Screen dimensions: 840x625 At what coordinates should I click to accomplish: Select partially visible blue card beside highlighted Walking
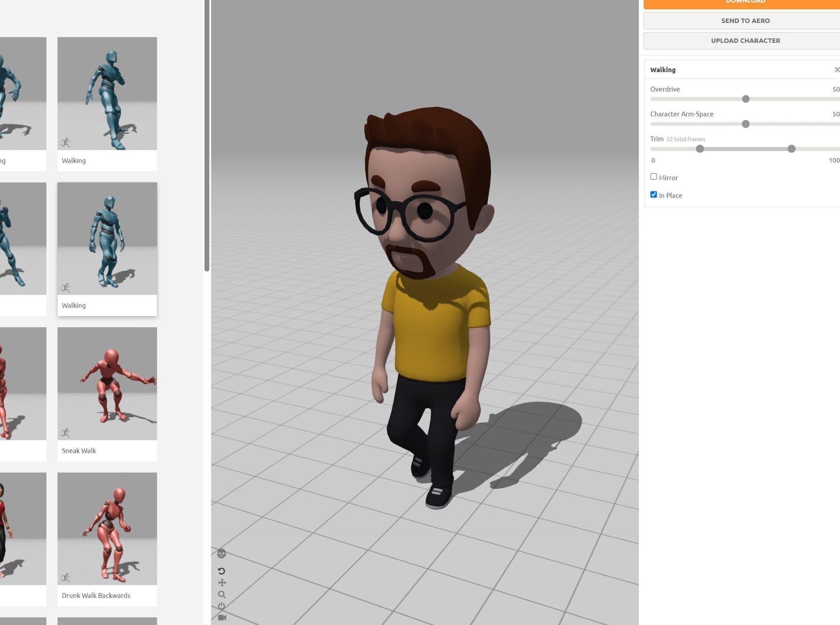tap(23, 249)
